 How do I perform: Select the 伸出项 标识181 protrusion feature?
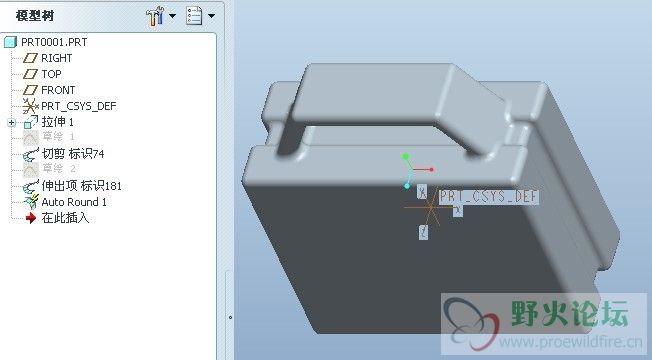pos(82,186)
